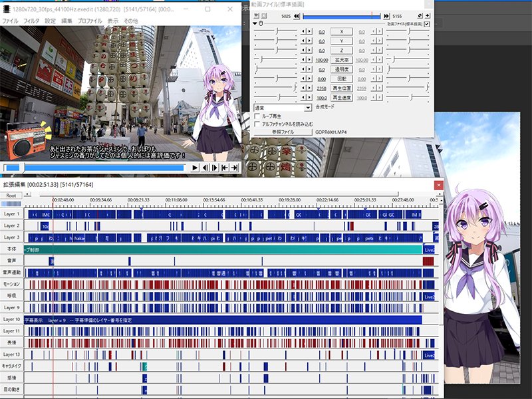Click the object frame-range bar in settings dialog
The image size is (532, 399).
tap(342, 16)
